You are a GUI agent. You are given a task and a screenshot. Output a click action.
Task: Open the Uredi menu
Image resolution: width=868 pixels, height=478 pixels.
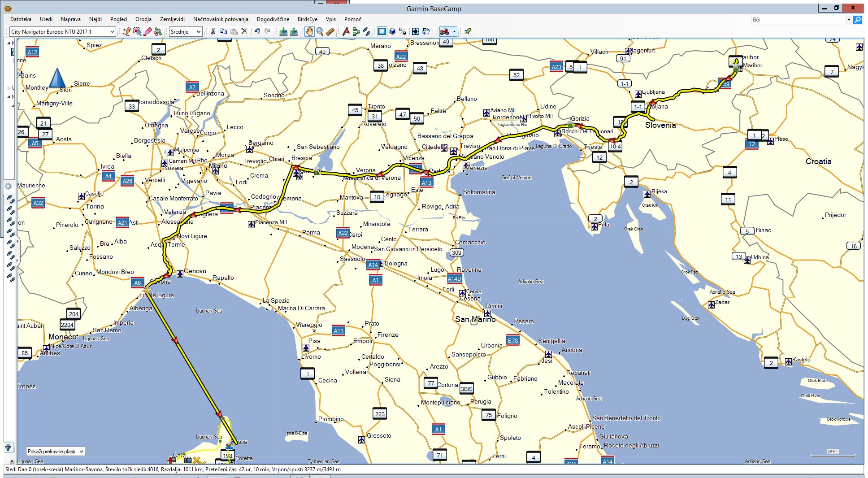point(46,19)
